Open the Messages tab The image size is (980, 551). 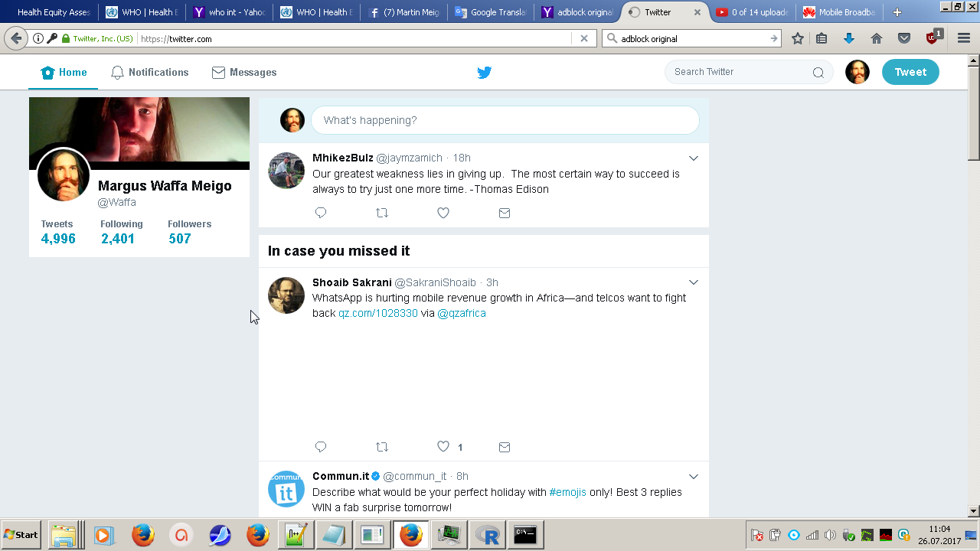point(244,73)
